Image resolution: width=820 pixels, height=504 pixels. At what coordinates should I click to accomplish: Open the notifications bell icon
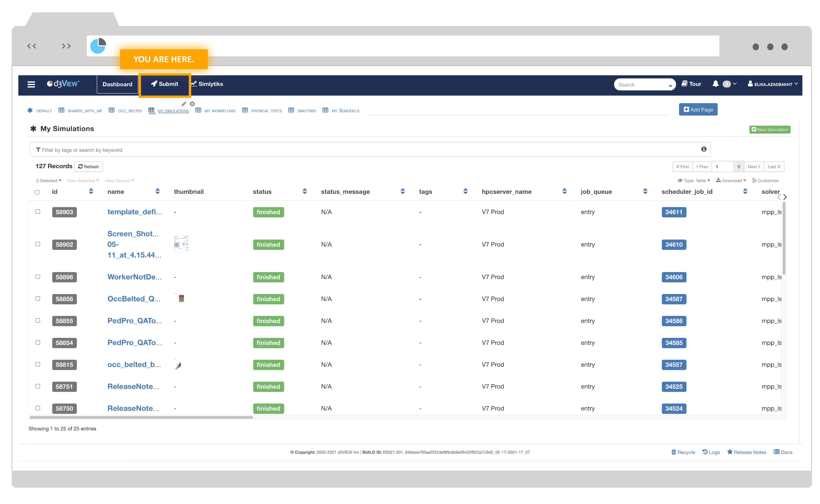pos(716,84)
